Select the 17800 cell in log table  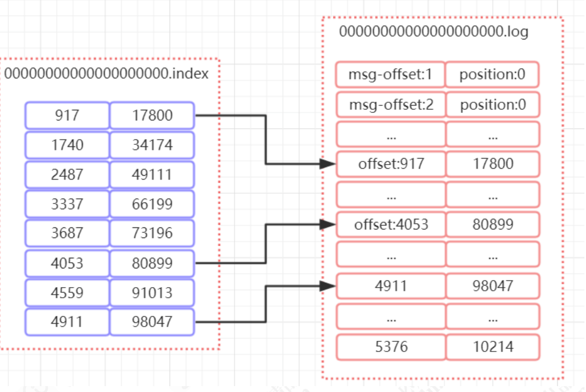[493, 164]
